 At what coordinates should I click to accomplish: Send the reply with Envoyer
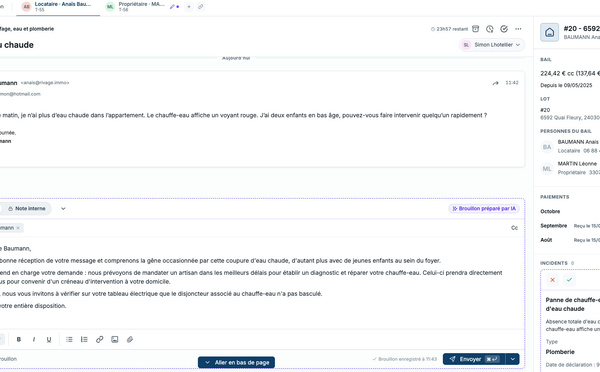pyautogui.click(x=474, y=359)
